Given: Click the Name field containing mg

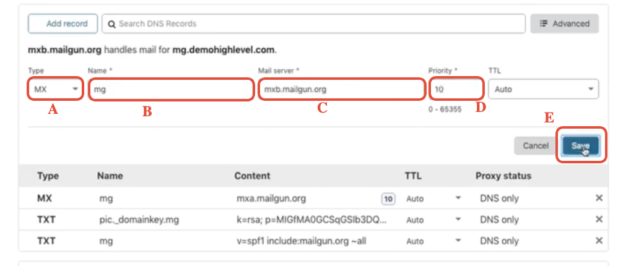Looking at the screenshot, I should 172,89.
